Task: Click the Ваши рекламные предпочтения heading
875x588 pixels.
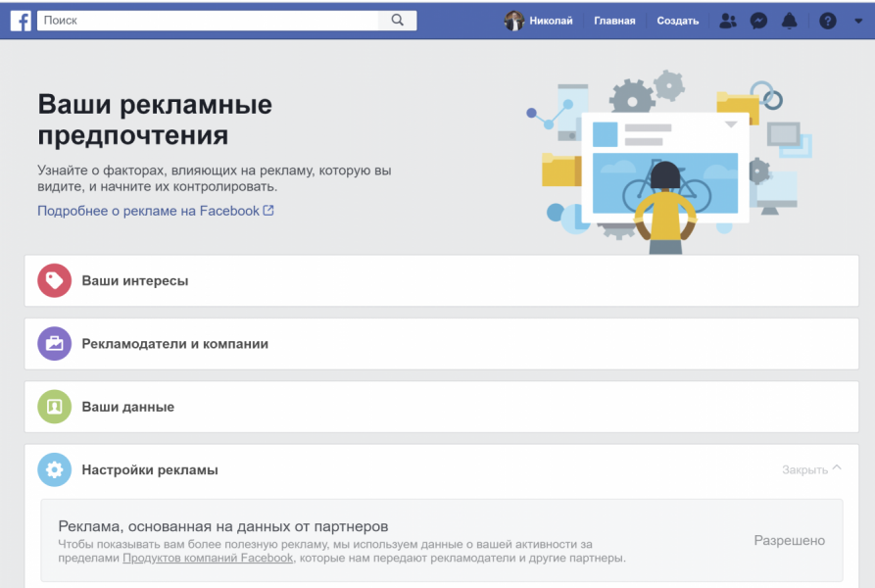Action: point(155,120)
